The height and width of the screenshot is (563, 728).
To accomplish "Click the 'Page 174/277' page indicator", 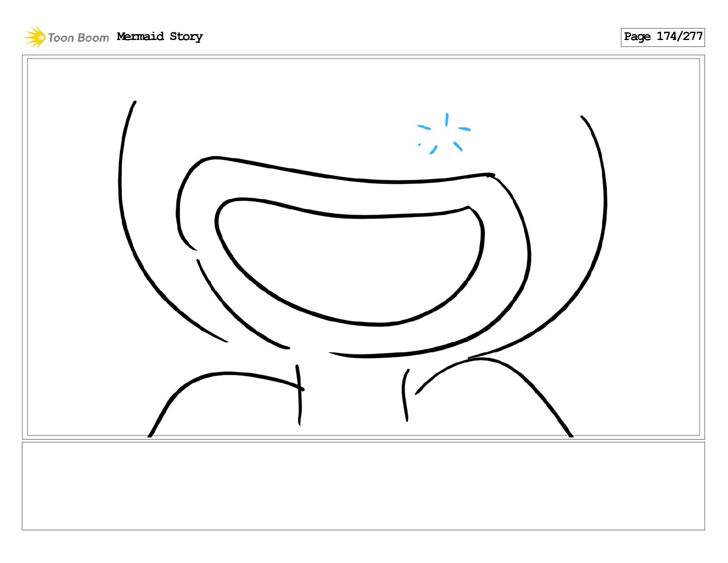I will [662, 37].
